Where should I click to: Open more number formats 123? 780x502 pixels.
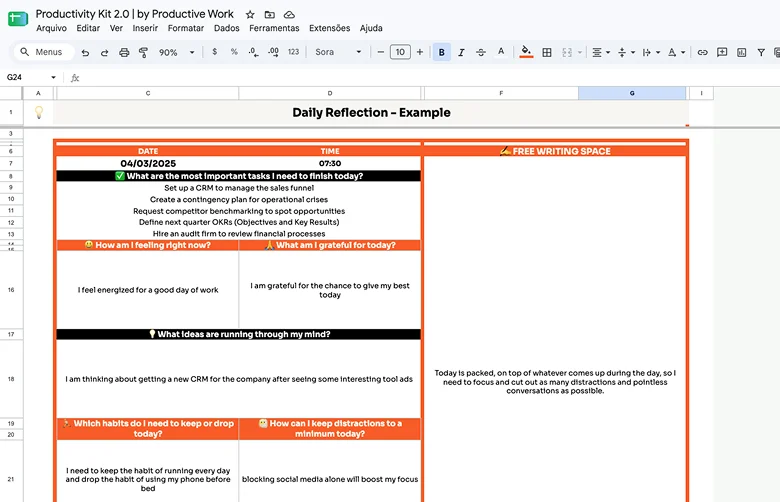[293, 52]
